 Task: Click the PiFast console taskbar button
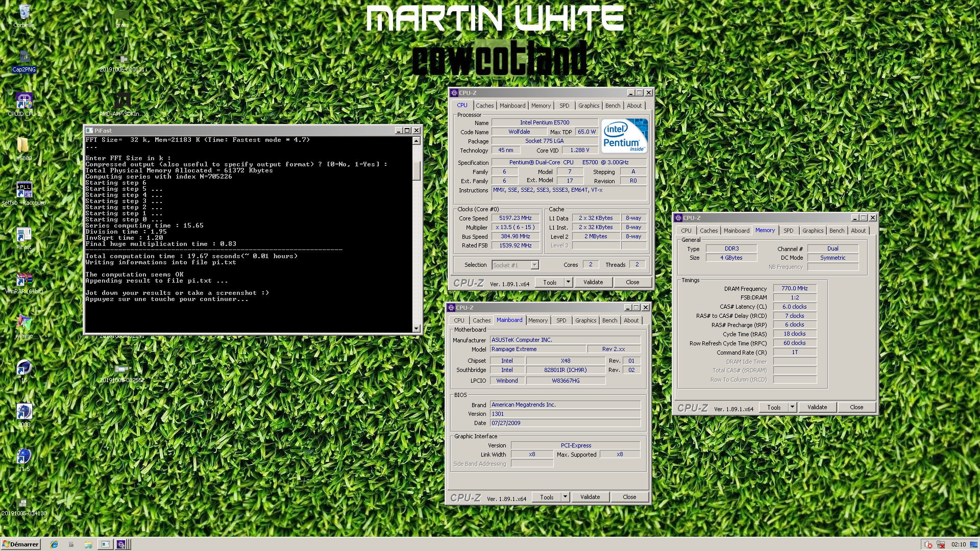105,544
